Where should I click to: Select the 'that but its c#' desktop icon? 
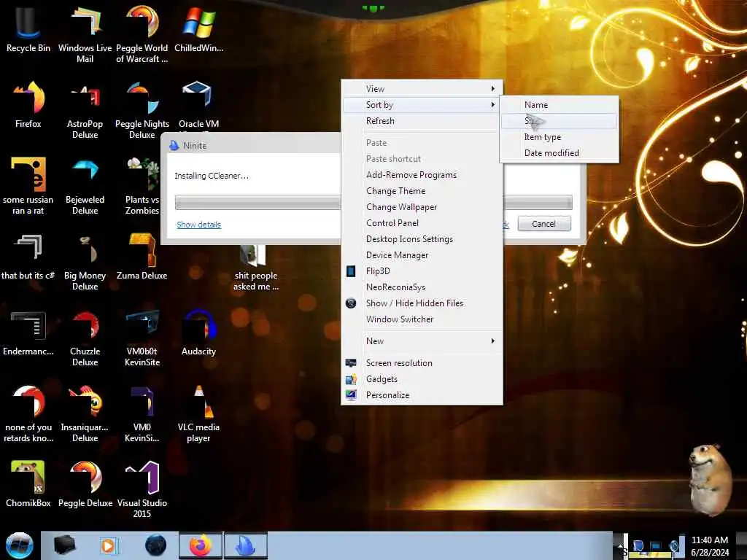point(28,257)
